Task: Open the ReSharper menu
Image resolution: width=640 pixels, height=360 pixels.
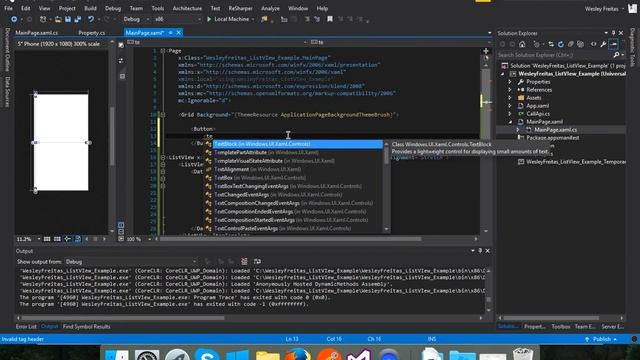Action: click(x=240, y=8)
